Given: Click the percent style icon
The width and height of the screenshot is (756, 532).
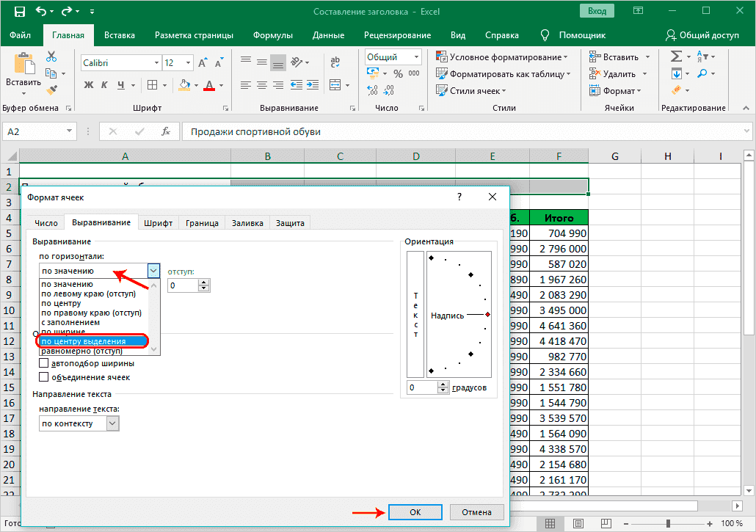Looking at the screenshot, I should point(398,73).
